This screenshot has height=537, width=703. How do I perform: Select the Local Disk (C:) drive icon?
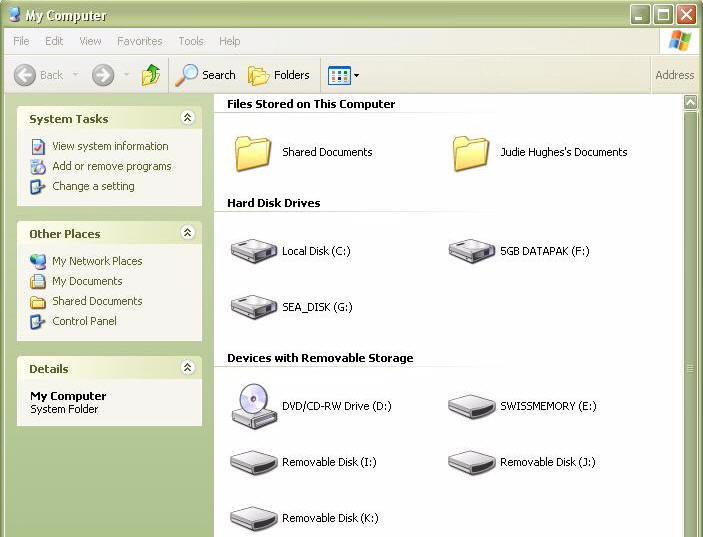click(x=253, y=251)
